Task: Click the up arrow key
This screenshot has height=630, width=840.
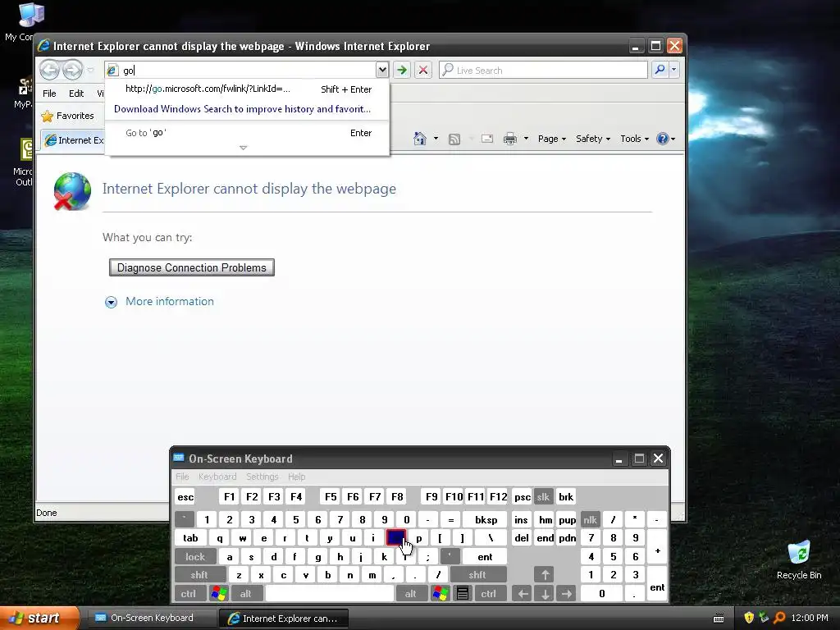Action: click(545, 575)
